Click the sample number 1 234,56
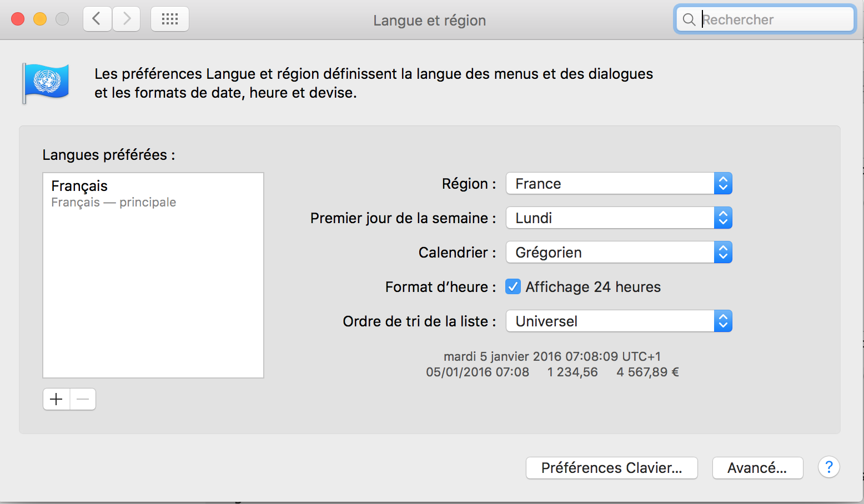 [x=572, y=372]
